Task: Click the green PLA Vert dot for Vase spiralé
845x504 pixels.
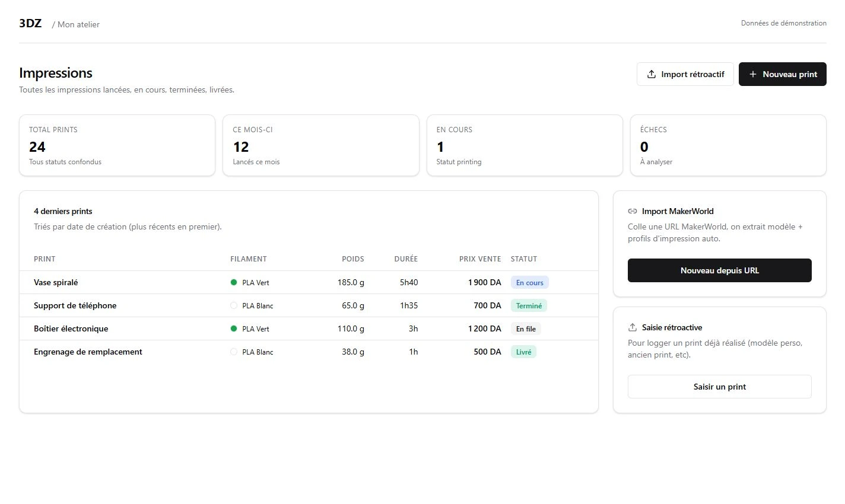Action: tap(234, 282)
